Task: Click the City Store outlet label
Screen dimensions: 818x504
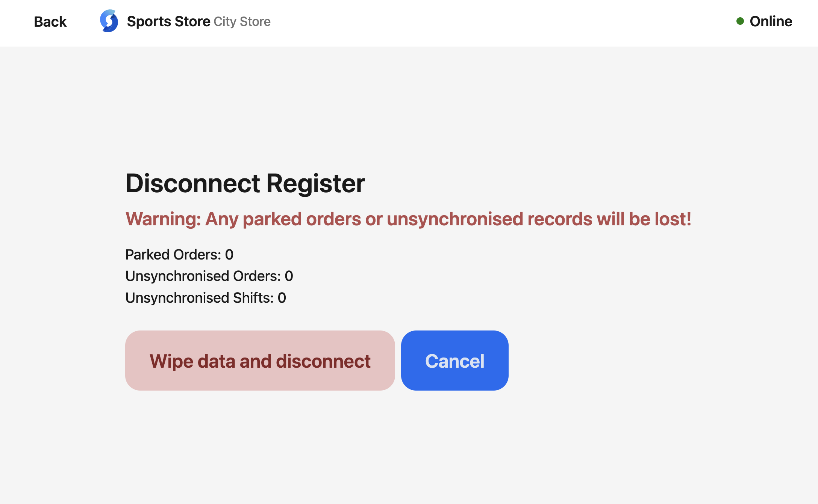Action: [242, 22]
